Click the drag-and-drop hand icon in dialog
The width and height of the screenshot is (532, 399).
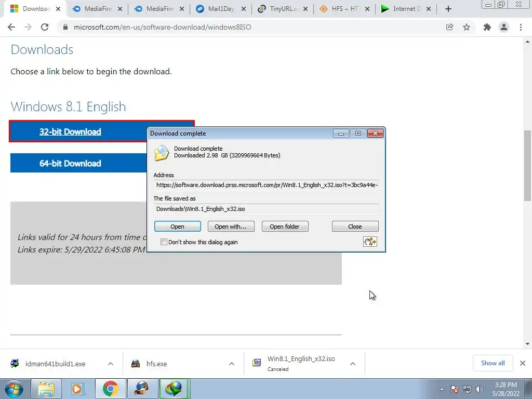[370, 242]
